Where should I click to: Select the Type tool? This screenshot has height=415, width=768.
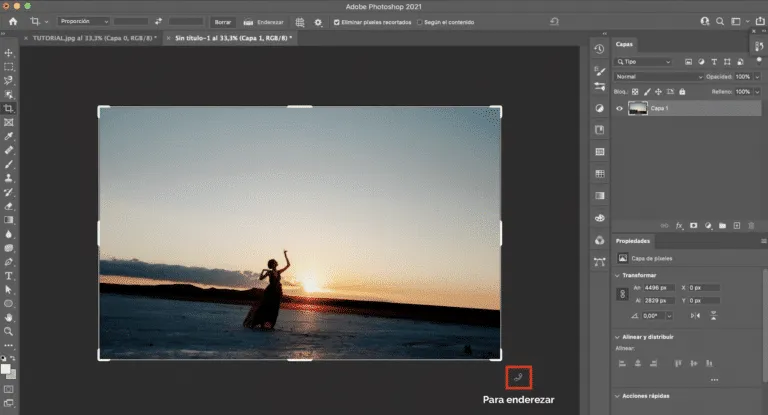click(8, 276)
